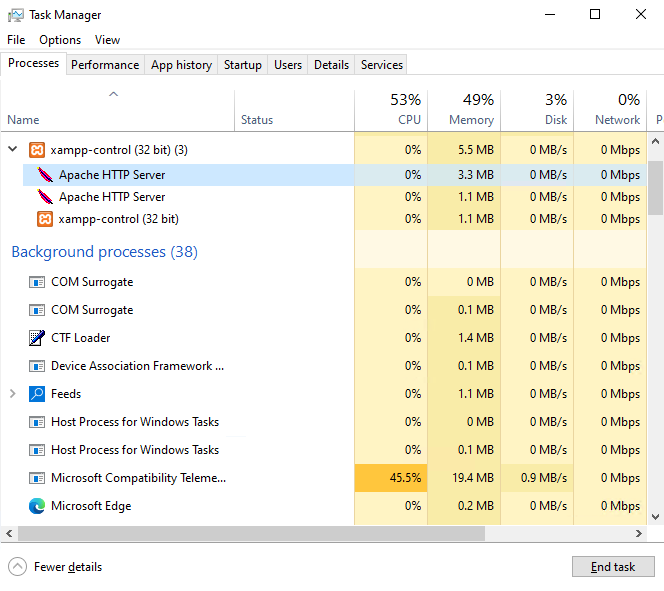Click the xampp-control (32 bit) (3) group icon

click(x=37, y=150)
